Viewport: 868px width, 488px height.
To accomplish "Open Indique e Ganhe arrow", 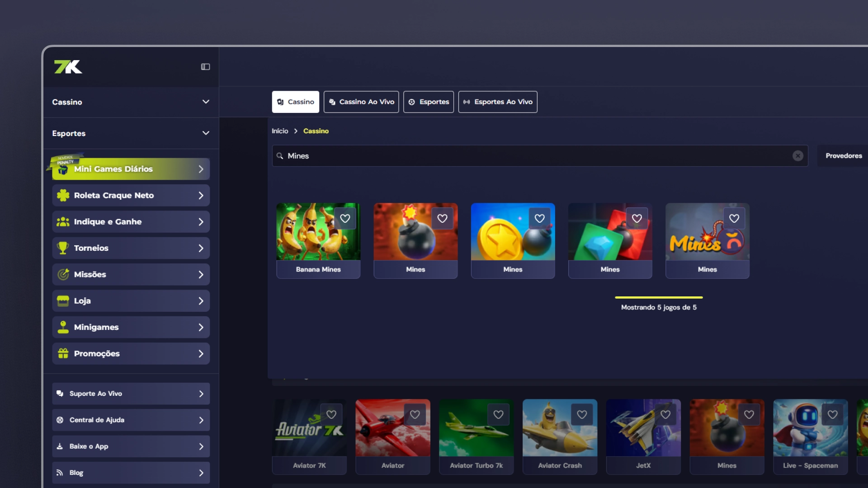I will 201,222.
